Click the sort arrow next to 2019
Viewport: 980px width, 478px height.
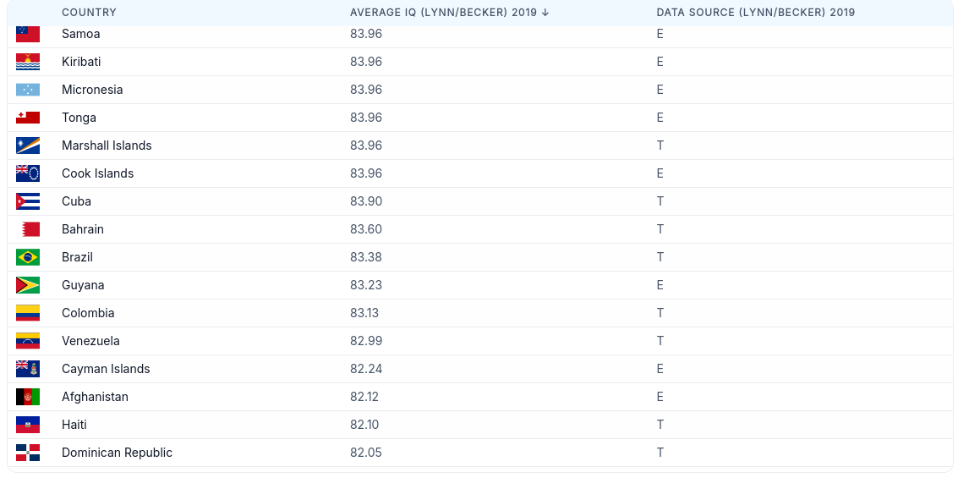coord(545,13)
